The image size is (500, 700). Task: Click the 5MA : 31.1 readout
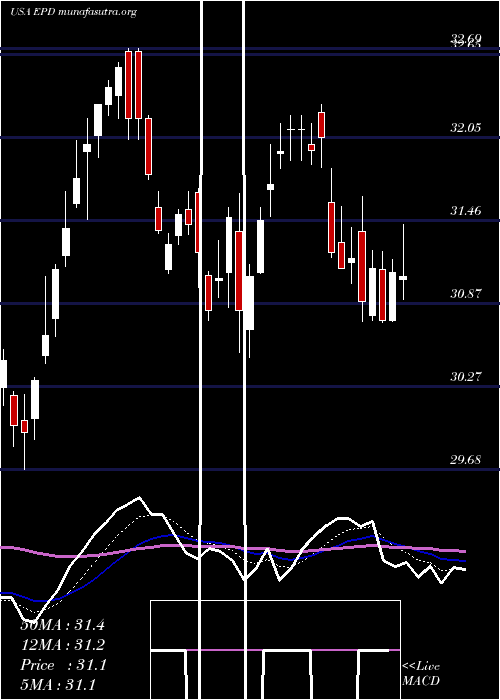[x=58, y=685]
